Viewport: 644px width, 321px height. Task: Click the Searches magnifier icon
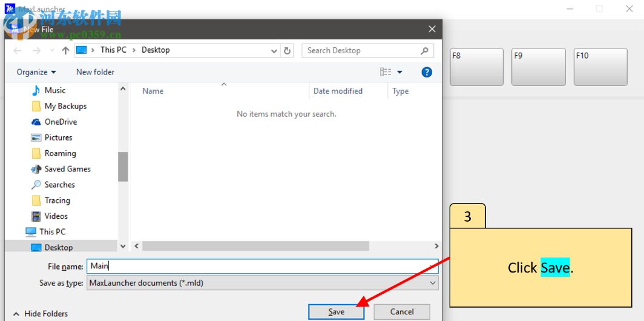pos(36,185)
